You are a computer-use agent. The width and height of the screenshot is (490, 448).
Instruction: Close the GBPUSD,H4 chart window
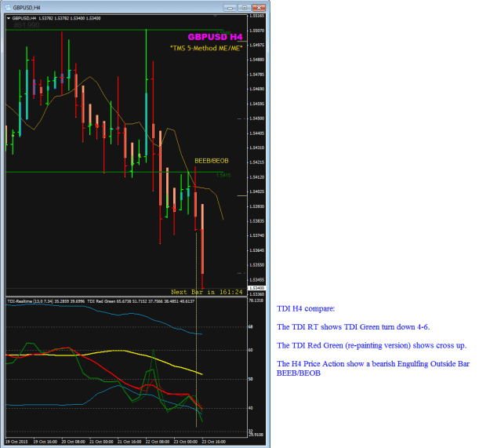coord(259,8)
